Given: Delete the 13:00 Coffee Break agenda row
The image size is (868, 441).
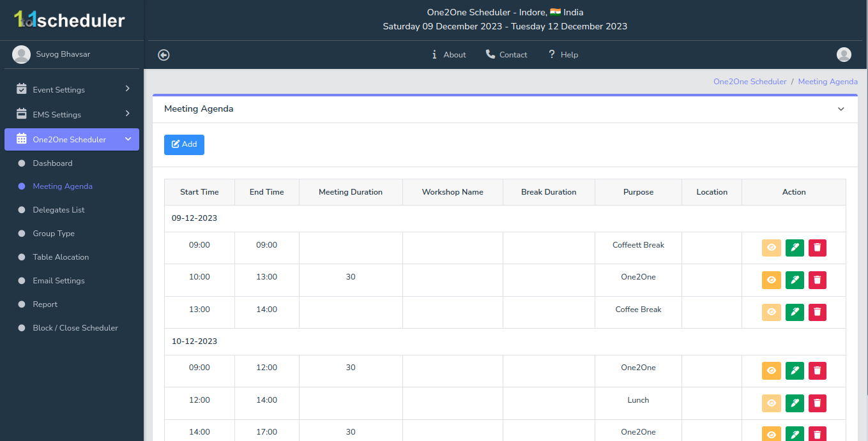Looking at the screenshot, I should click(818, 312).
